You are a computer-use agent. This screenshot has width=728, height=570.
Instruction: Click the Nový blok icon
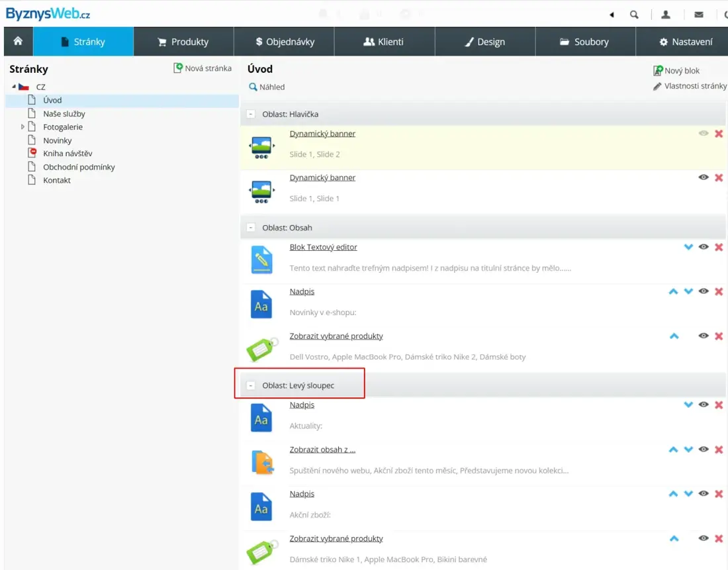659,71
